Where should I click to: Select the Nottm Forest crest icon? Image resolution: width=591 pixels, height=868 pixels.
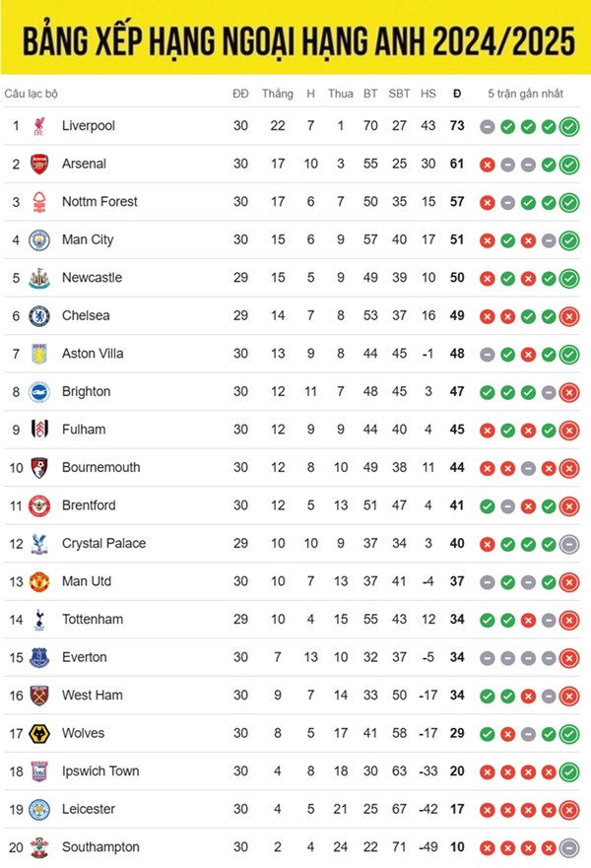tap(39, 202)
